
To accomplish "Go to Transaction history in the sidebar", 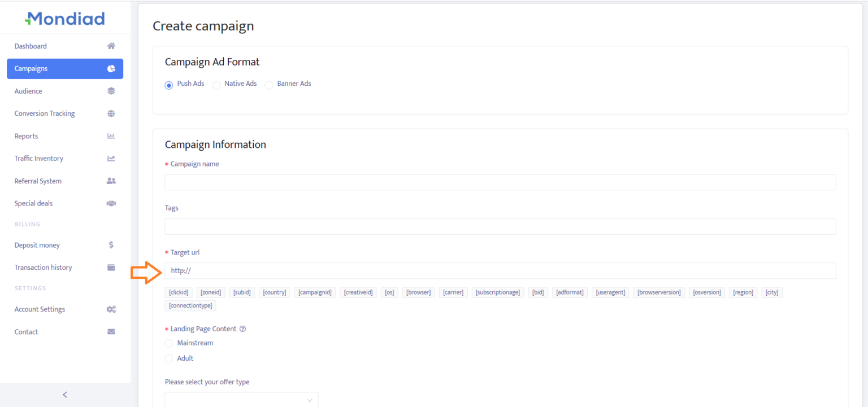I will 44,267.
